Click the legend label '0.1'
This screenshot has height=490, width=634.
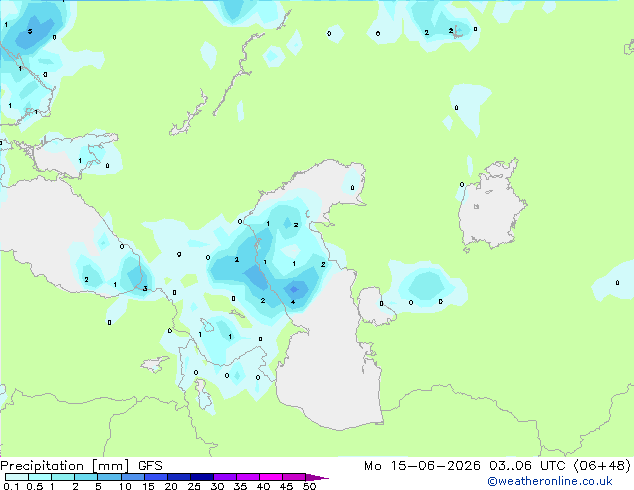pos(12,486)
